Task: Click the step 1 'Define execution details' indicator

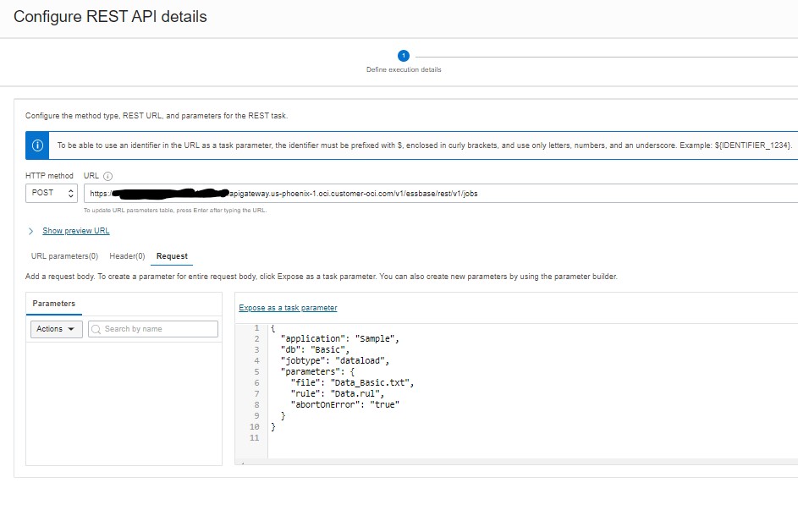Action: pos(404,55)
